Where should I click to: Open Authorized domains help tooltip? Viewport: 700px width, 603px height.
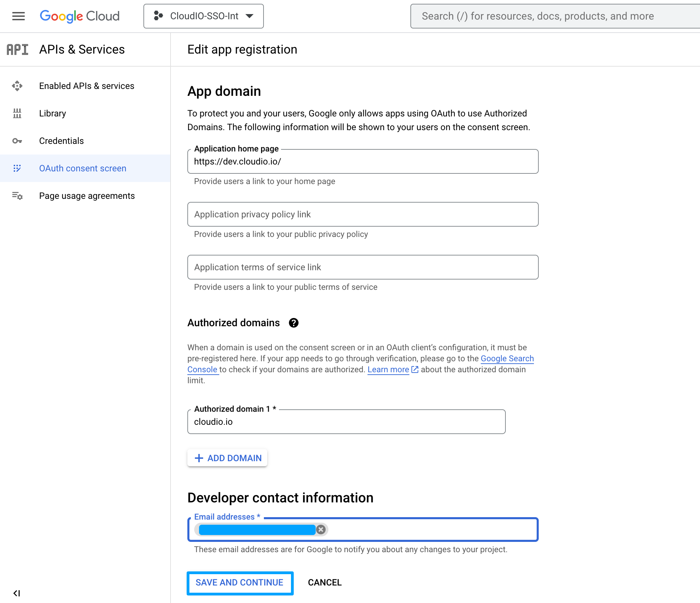293,323
